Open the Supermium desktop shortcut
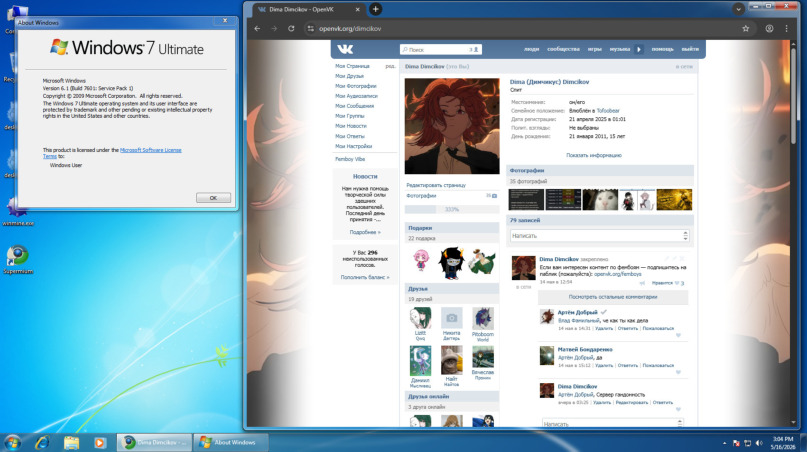The image size is (807, 452). point(17,259)
